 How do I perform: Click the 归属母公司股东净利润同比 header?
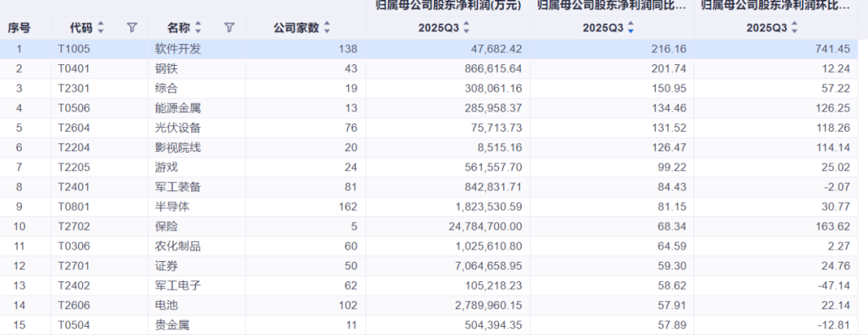click(x=612, y=6)
